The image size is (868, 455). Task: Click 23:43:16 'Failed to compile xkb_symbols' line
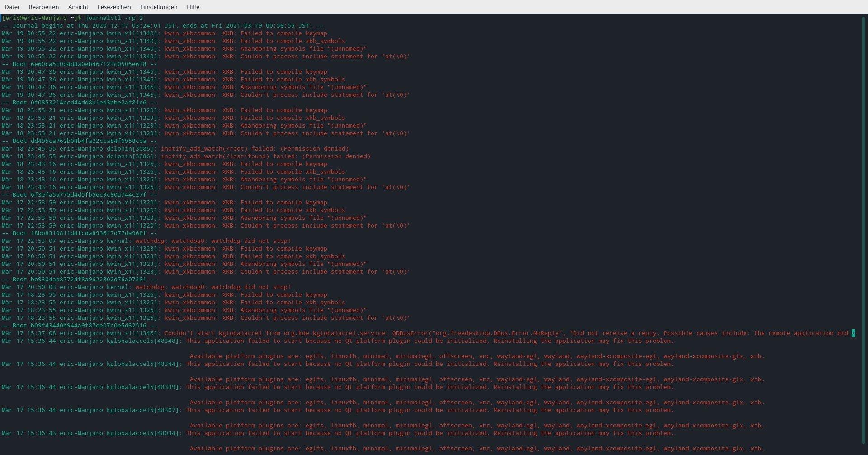click(x=174, y=172)
